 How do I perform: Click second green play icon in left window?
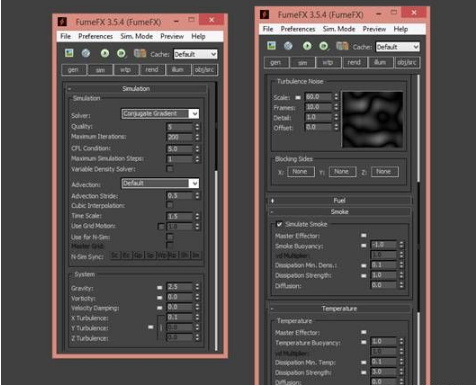point(121,53)
